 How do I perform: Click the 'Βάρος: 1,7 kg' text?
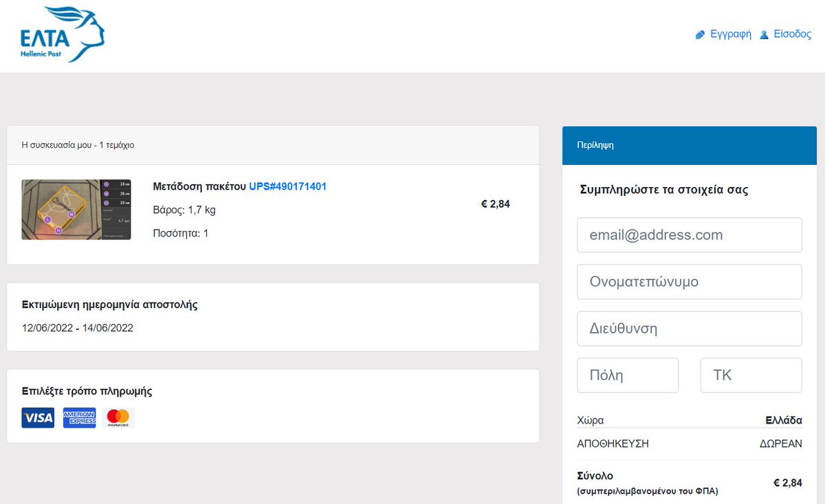pos(184,210)
